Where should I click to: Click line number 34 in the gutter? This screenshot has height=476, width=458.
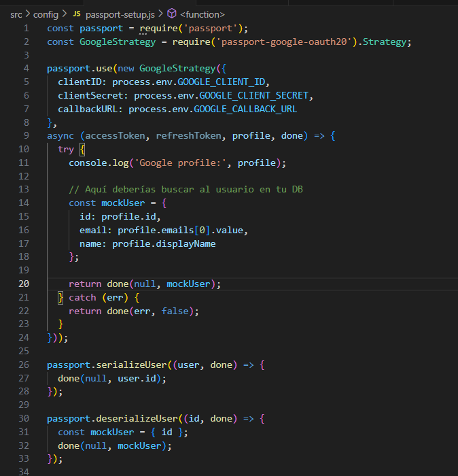tap(24, 471)
